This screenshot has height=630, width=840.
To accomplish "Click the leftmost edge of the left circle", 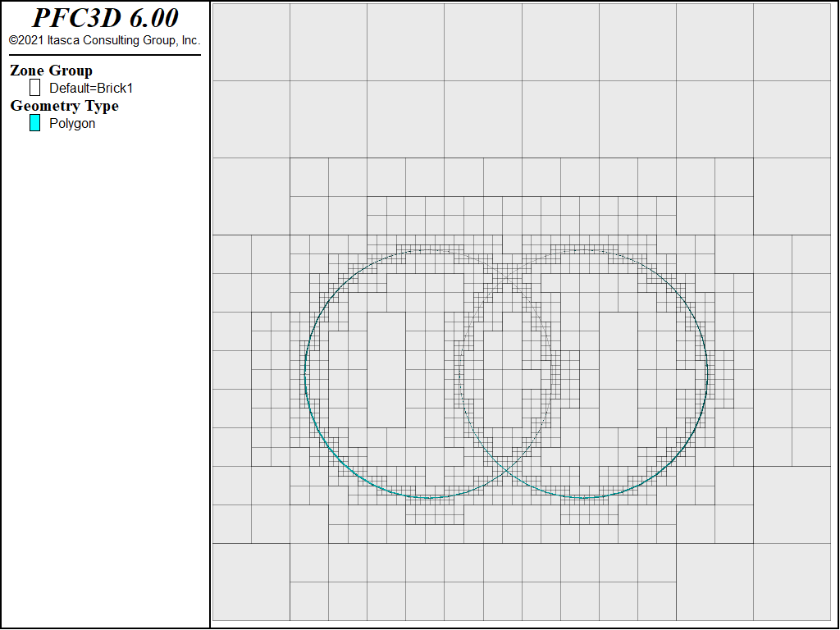I will [305, 374].
